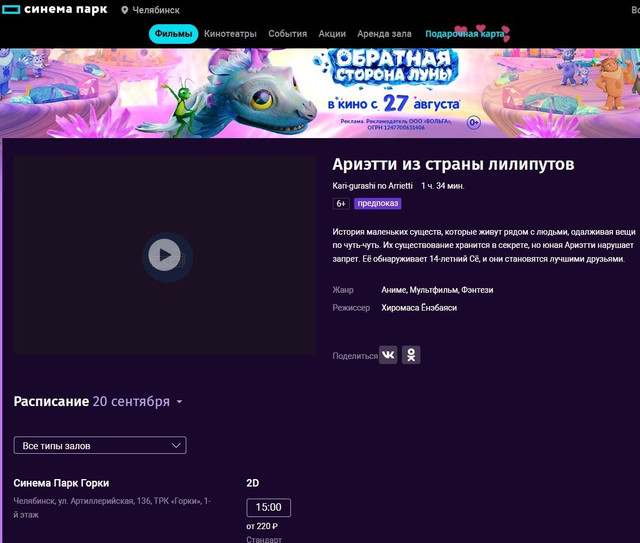Click the предпоказ tag
The width and height of the screenshot is (640, 543).
tap(378, 203)
